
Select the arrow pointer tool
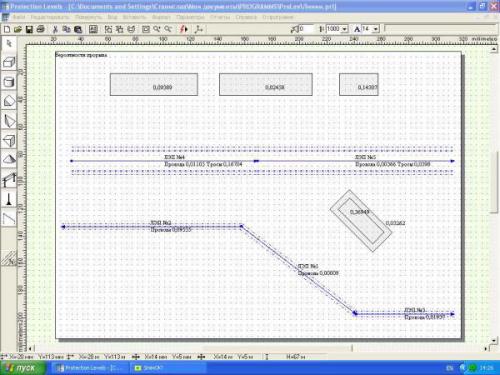click(x=9, y=43)
